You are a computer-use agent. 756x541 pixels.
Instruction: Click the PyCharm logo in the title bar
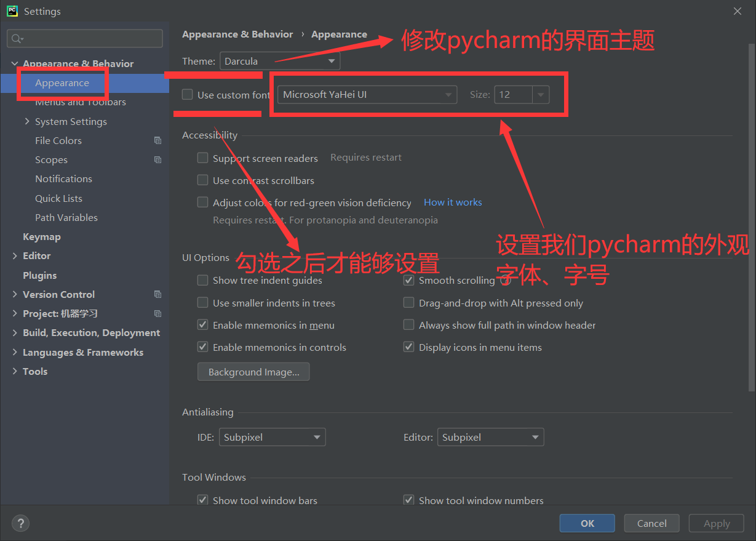(x=11, y=10)
